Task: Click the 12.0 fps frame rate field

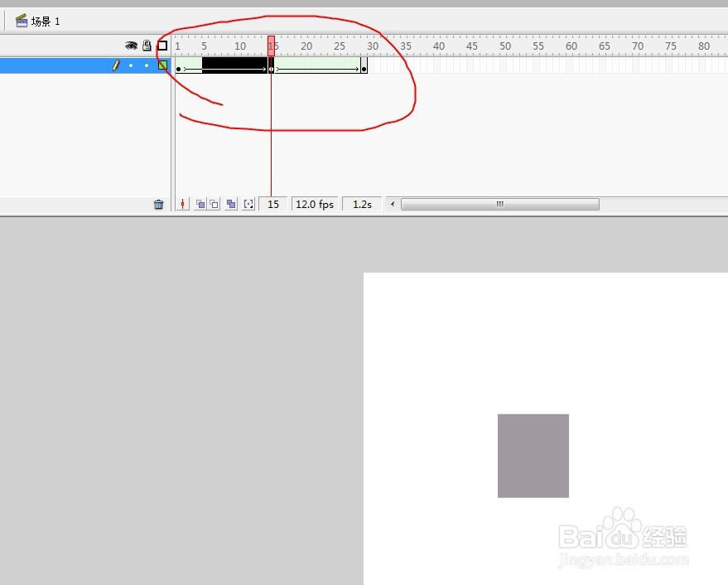Action: [315, 205]
